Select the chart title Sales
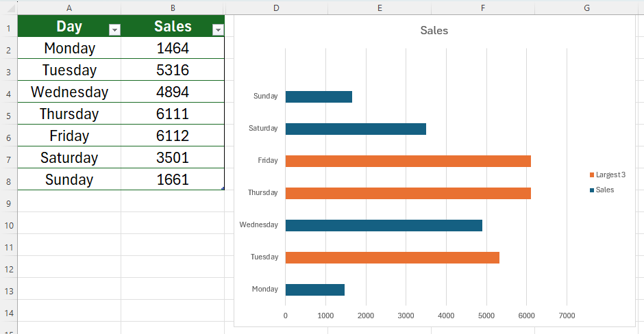 [434, 31]
